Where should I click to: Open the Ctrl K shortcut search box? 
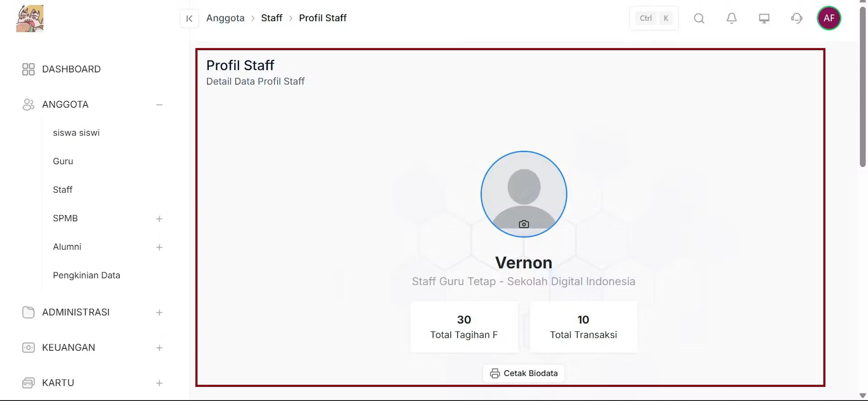click(x=654, y=18)
